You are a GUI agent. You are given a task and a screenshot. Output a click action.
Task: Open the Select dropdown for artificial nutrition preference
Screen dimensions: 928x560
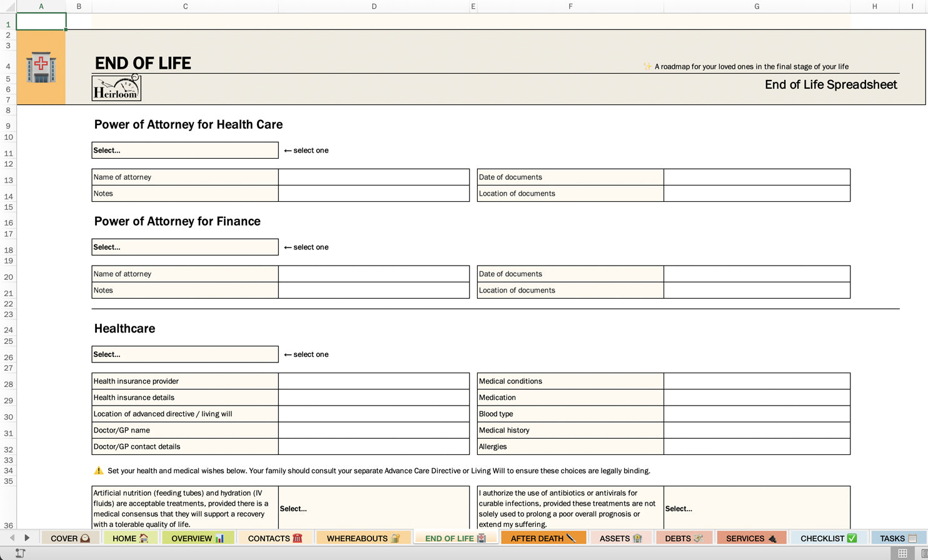coord(374,509)
